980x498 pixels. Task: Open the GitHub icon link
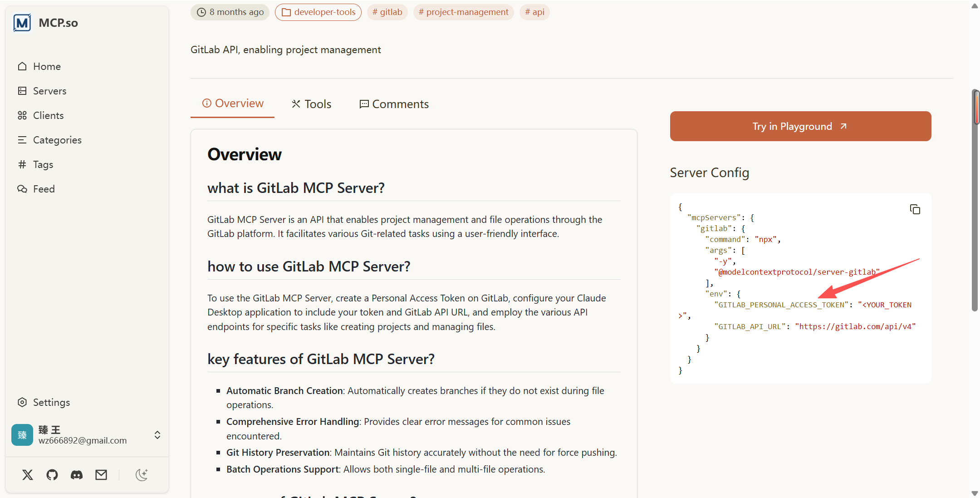point(52,475)
